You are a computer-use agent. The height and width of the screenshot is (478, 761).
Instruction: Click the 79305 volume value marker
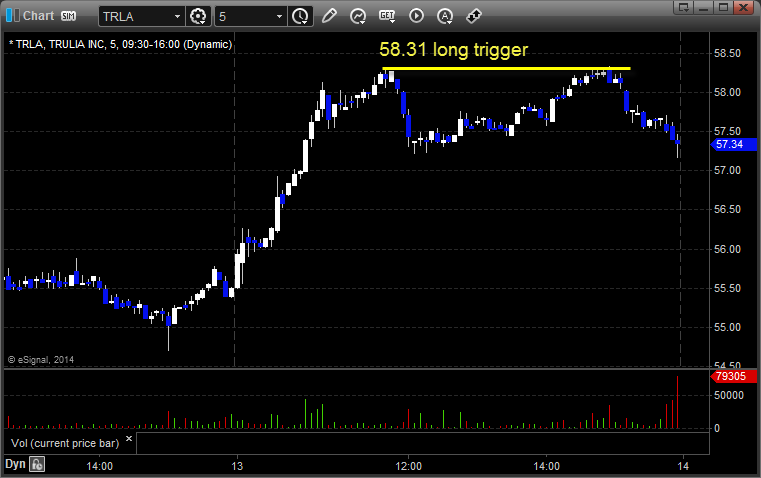point(734,377)
